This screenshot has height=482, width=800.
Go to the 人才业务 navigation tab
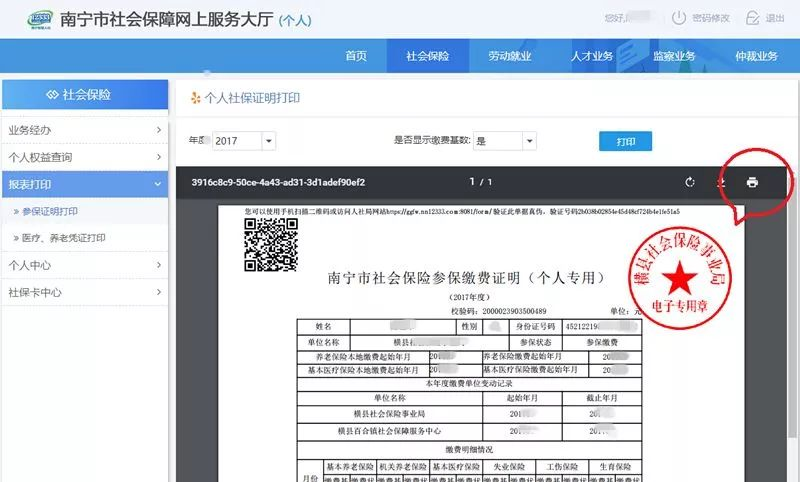(592, 56)
